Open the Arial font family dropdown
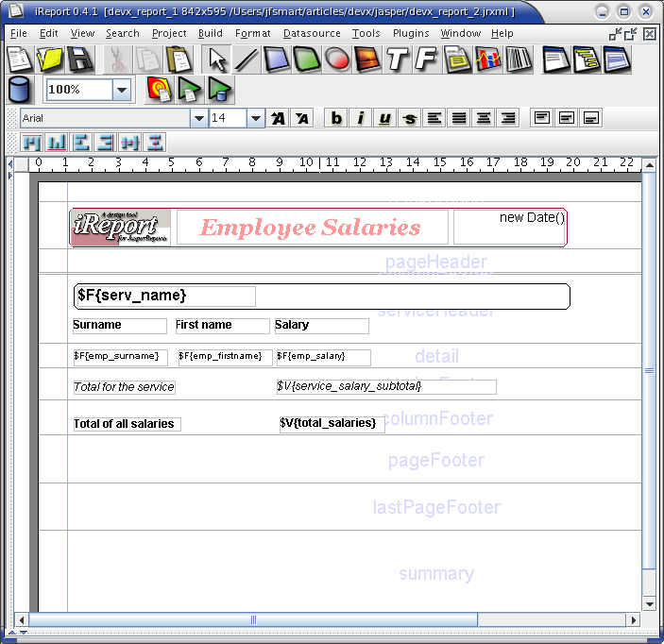Image resolution: width=664 pixels, height=644 pixels. [x=198, y=118]
